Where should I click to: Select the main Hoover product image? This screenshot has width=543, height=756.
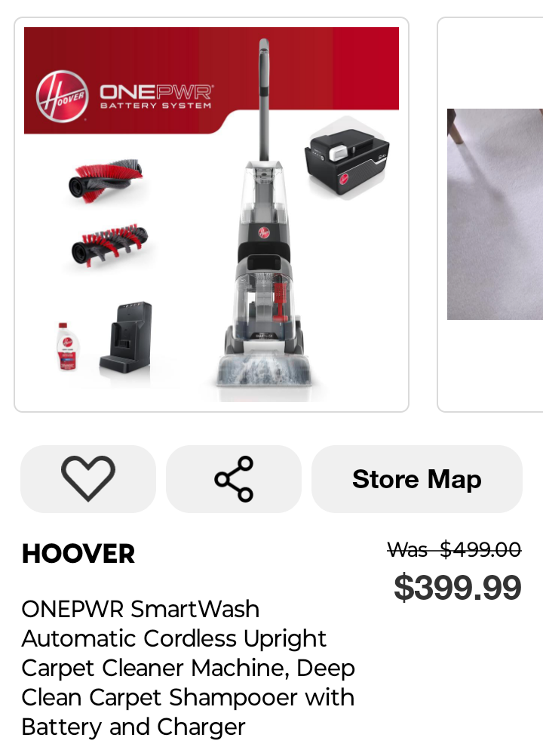(211, 214)
